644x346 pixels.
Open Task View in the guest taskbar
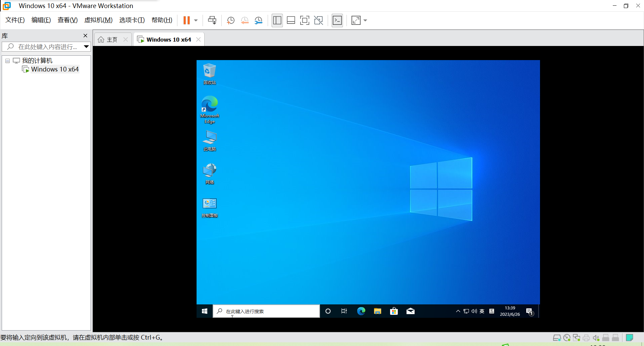(x=344, y=311)
